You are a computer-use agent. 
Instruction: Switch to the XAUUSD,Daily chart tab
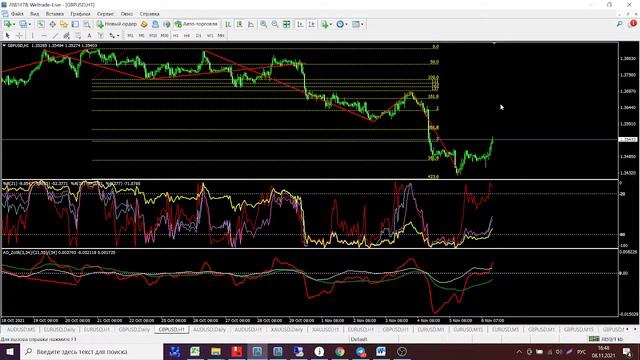287,329
